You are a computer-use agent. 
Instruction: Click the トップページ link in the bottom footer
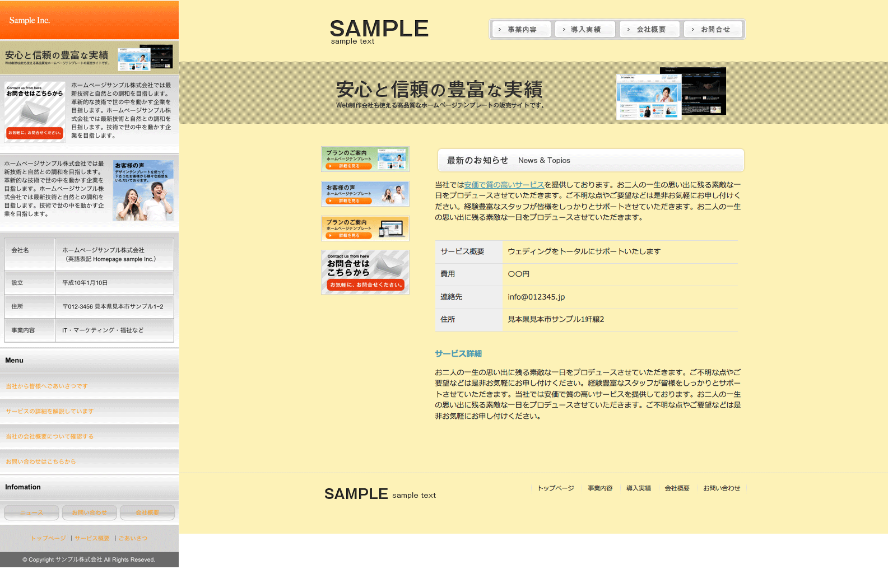pyautogui.click(x=556, y=488)
